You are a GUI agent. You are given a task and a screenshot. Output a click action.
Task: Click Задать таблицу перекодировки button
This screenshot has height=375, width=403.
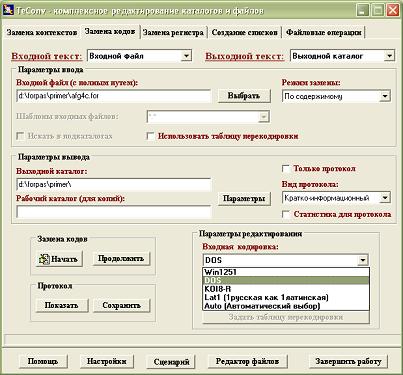pyautogui.click(x=286, y=317)
